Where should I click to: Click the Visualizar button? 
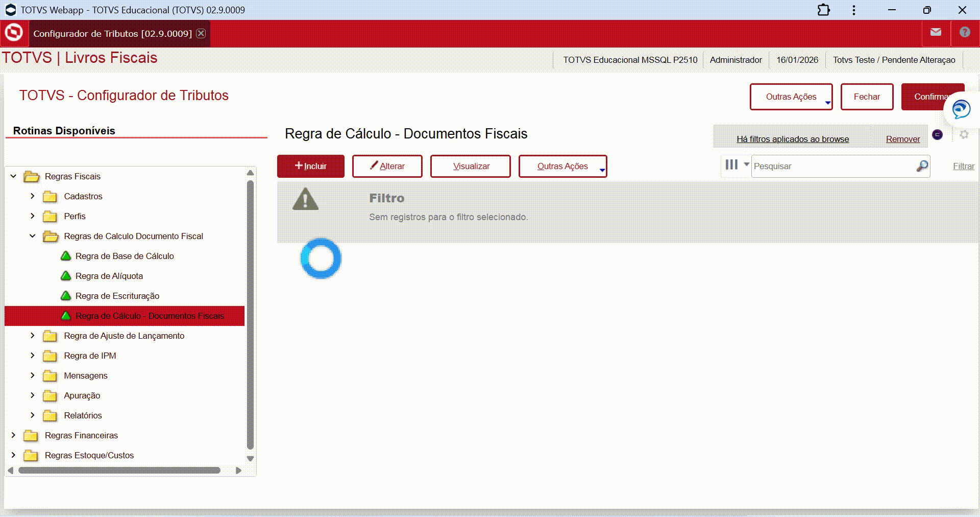471,166
